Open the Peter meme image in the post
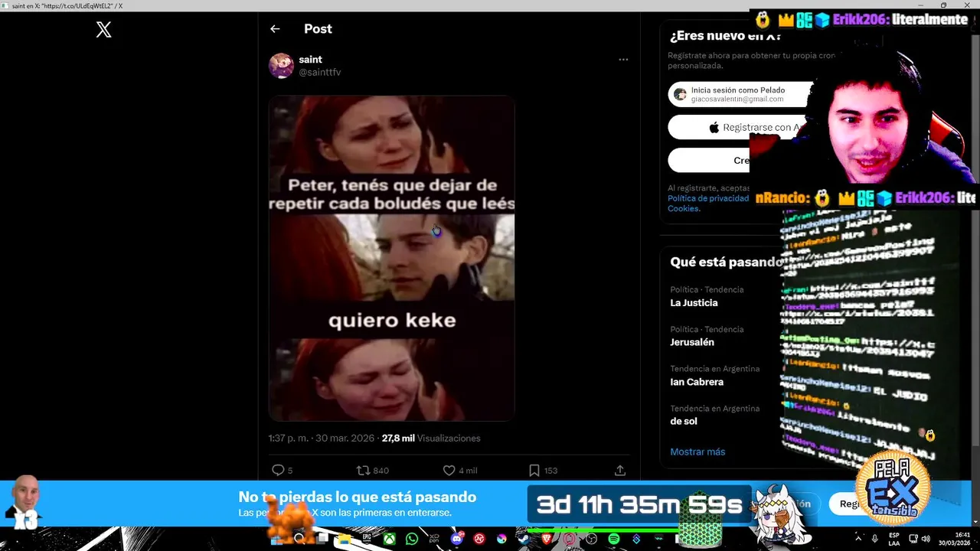The width and height of the screenshot is (980, 551). 391,258
